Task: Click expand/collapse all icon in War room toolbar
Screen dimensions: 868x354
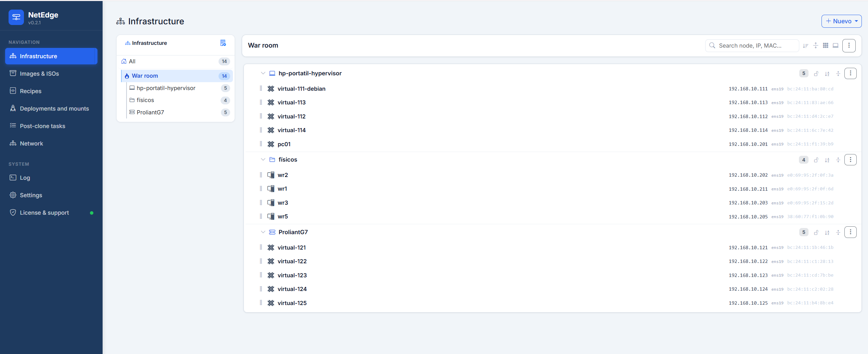Action: (x=816, y=46)
